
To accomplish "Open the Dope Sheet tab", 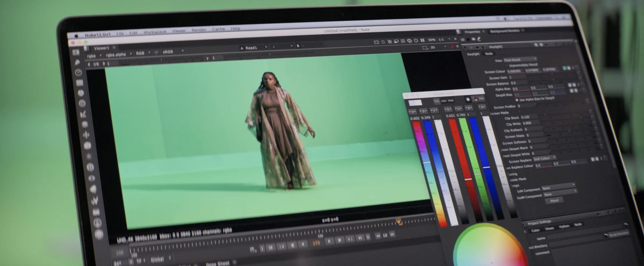I will [217, 263].
